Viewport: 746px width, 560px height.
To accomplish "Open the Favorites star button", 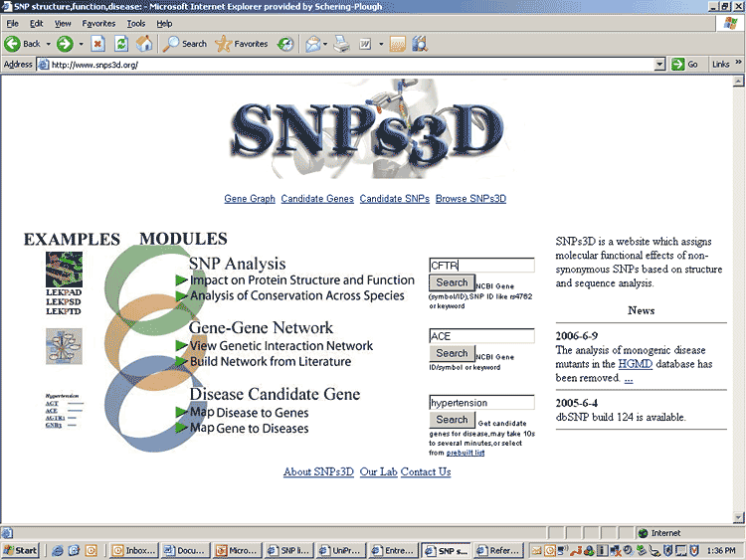I will point(242,44).
